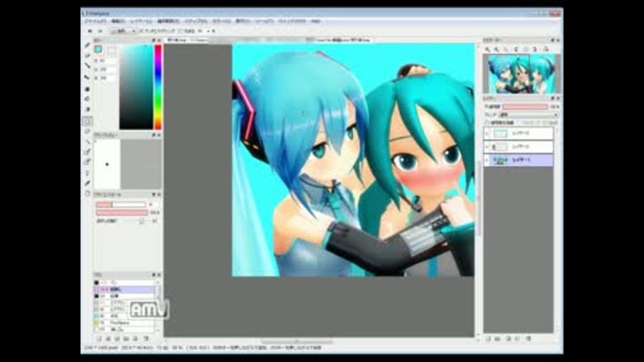The height and width of the screenshot is (362, 644).
Task: Add a new layer from Layer panel bottom
Action: [x=488, y=339]
